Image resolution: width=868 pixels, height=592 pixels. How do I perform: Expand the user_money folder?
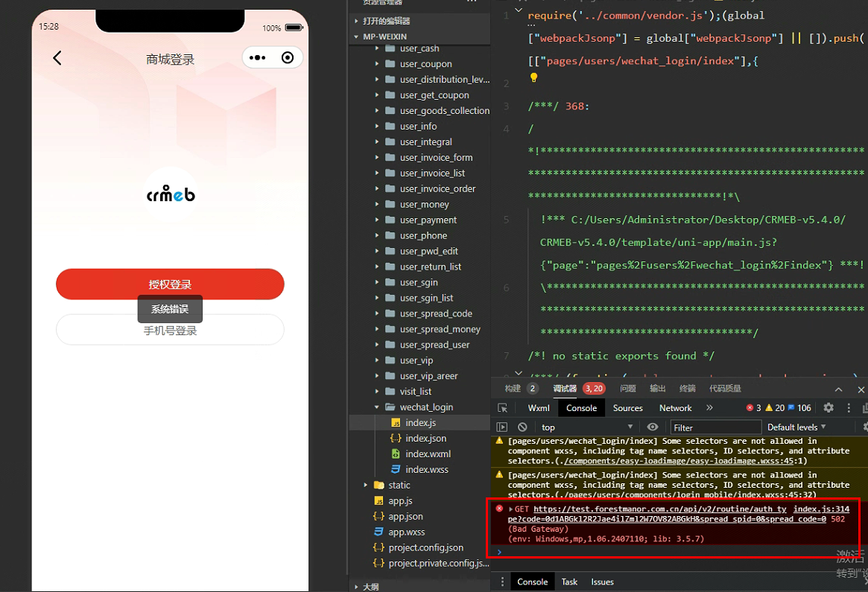(x=376, y=204)
